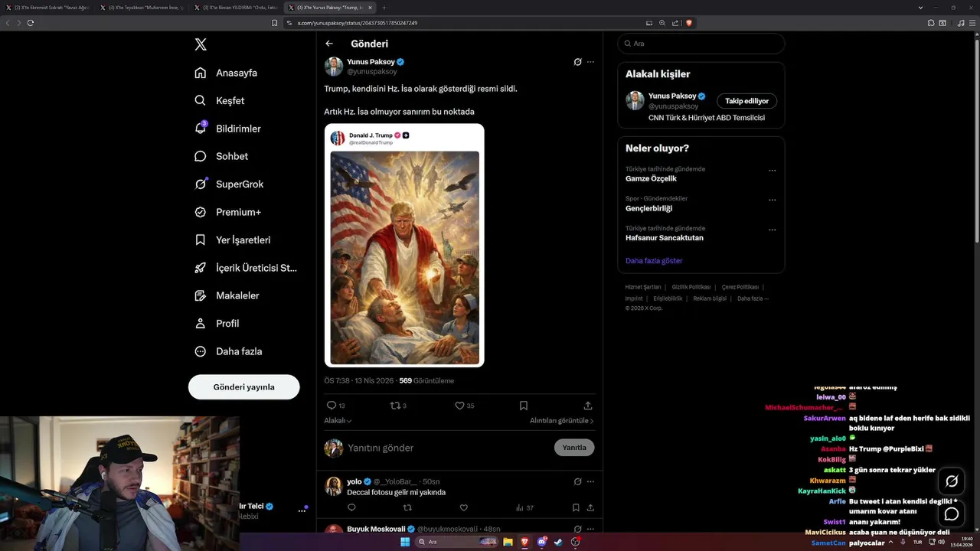Image resolution: width=980 pixels, height=551 pixels.
Task: Click Grok icon on Yunus Paksoy's post
Action: (x=577, y=62)
